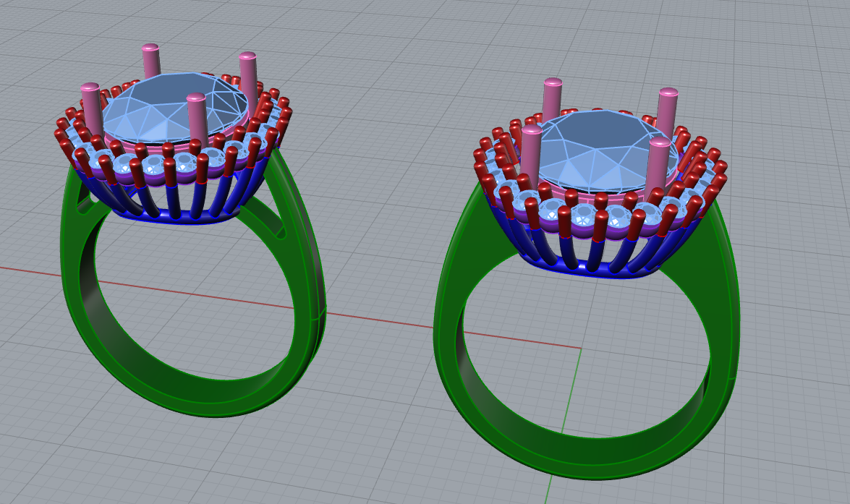Screen dimensions: 850x504
Task: Select the rear-most pink prong on left ring
Action: 151,61
